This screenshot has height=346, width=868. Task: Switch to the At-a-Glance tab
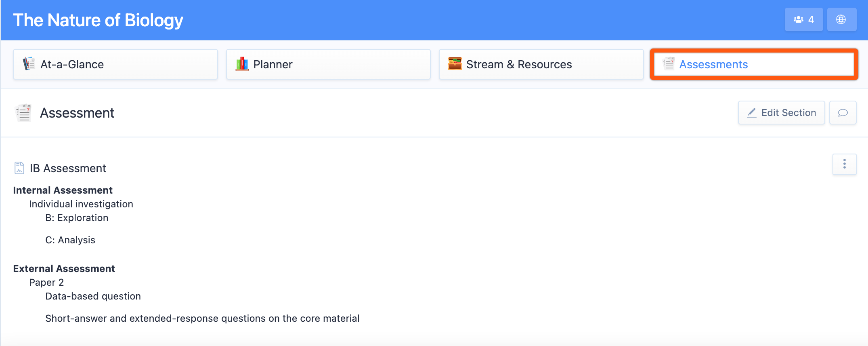coord(115,64)
